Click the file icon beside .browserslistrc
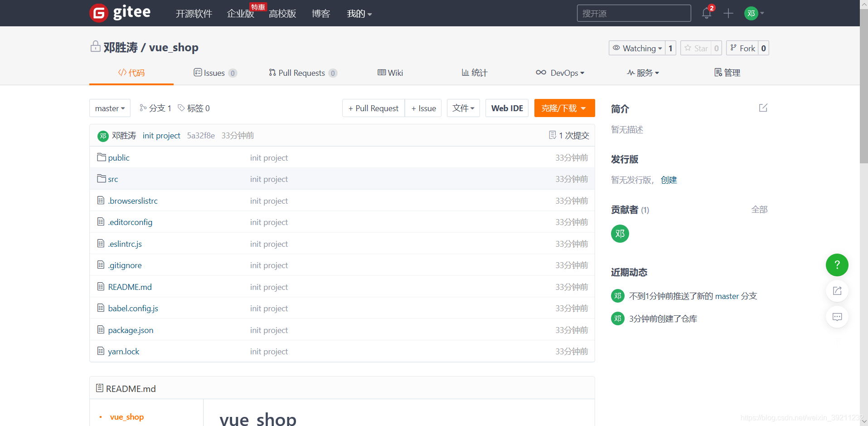This screenshot has width=868, height=426. [101, 200]
